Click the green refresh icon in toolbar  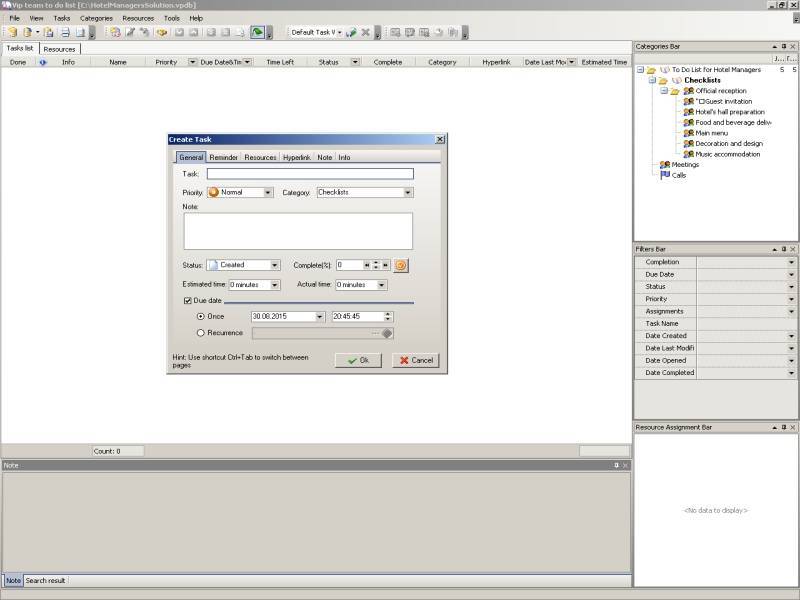257,32
